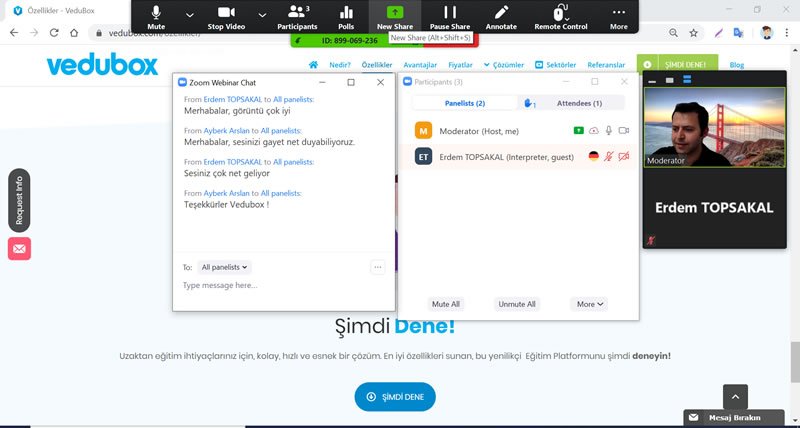Open Polls from the Zoom toolbar
Screen dimensions: 800x428
coord(346,11)
